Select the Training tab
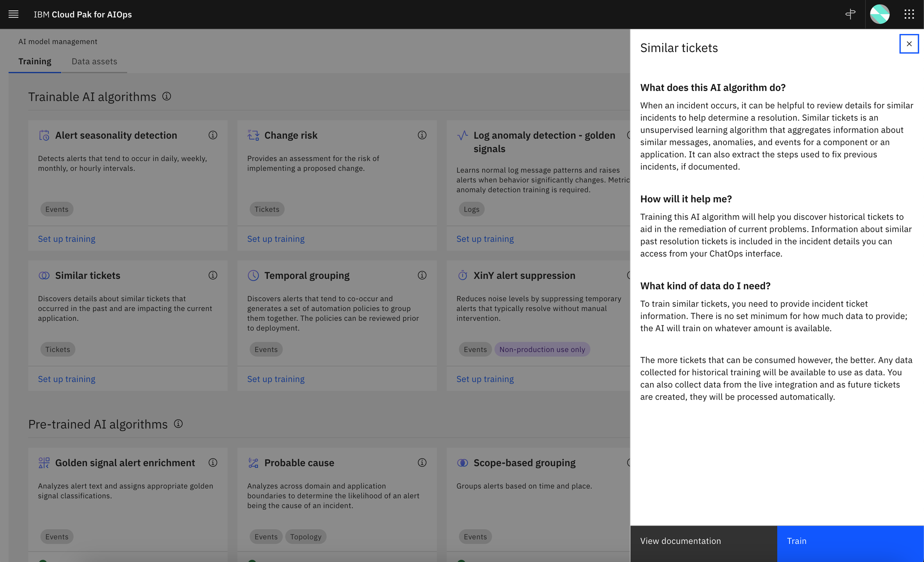The image size is (924, 562). 35,61
